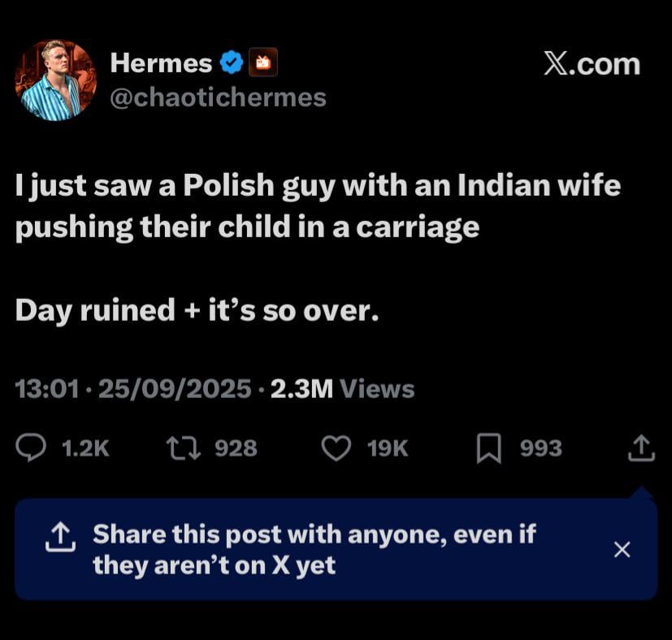Click the share icon inside the blue tooltip

pos(58,536)
